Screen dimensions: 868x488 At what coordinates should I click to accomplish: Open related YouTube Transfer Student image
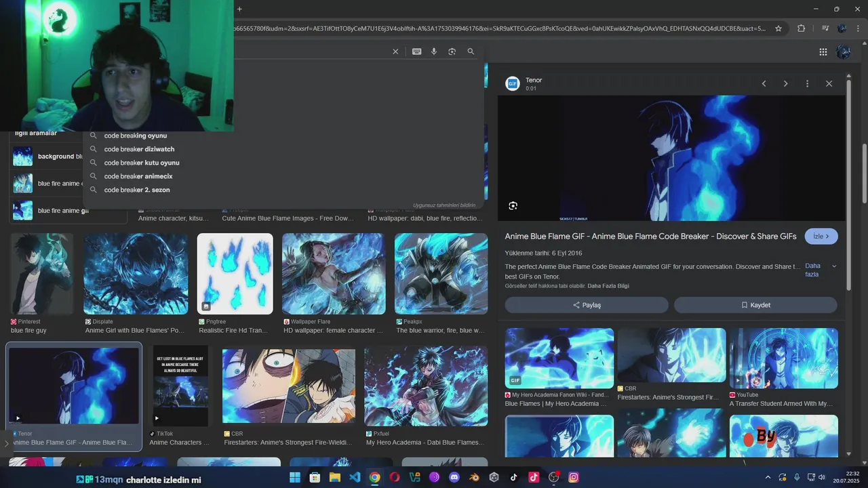[x=784, y=358]
